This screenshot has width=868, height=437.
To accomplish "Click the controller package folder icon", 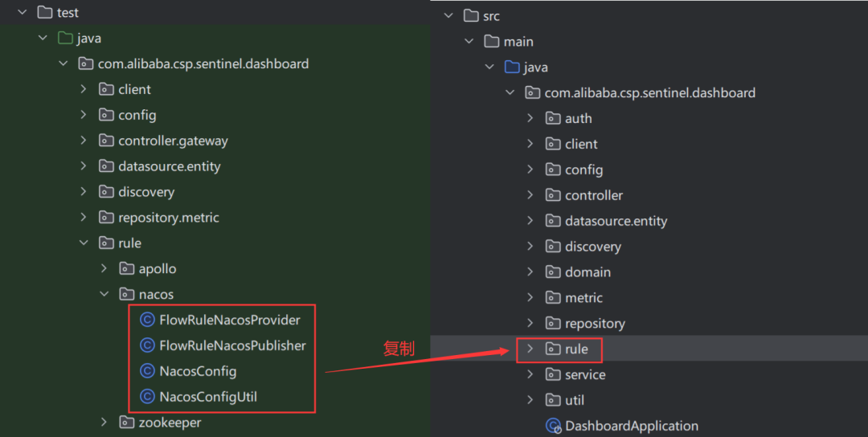I will (x=553, y=194).
